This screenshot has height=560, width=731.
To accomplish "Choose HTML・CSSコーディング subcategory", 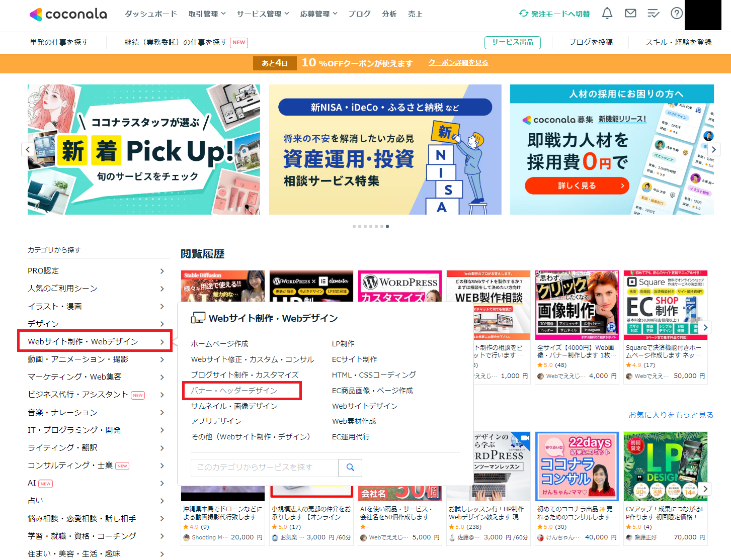I will [374, 375].
